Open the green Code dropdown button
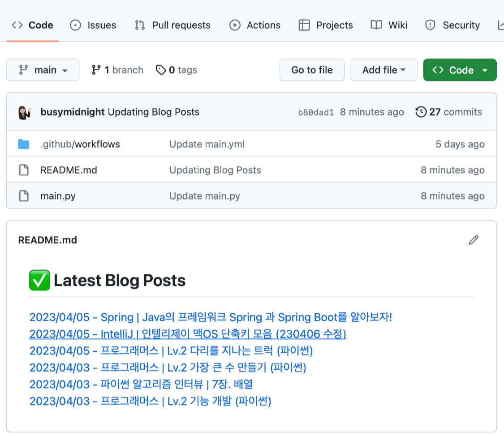The height and width of the screenshot is (436, 504). pos(460,70)
